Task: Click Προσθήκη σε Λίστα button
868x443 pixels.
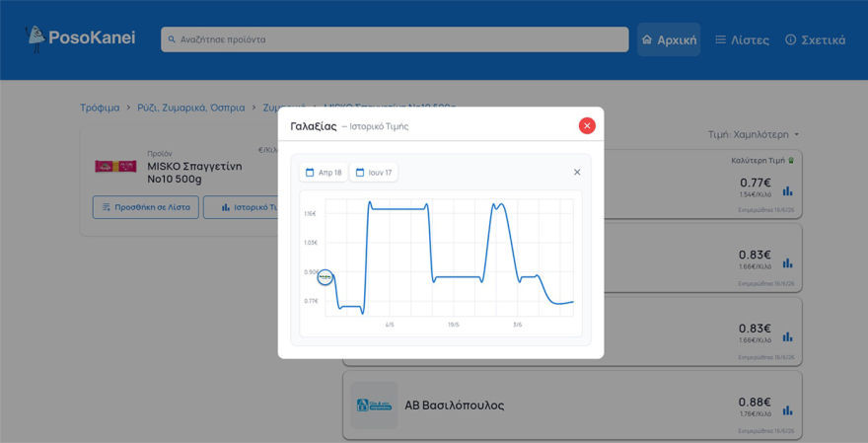Action: [146, 207]
